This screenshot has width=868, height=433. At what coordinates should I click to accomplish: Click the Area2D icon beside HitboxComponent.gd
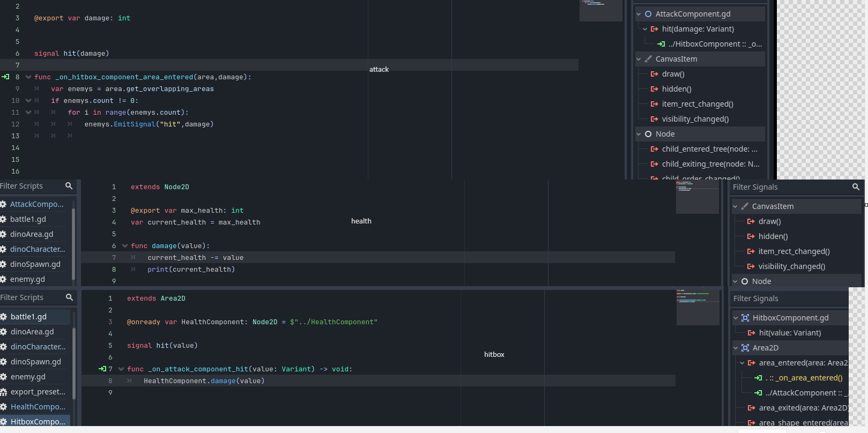[x=745, y=318]
